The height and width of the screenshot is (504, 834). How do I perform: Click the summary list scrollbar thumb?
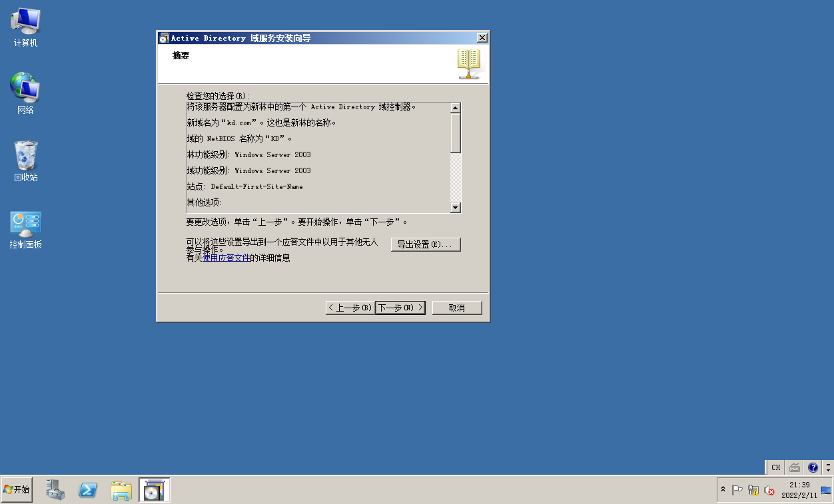tap(456, 133)
